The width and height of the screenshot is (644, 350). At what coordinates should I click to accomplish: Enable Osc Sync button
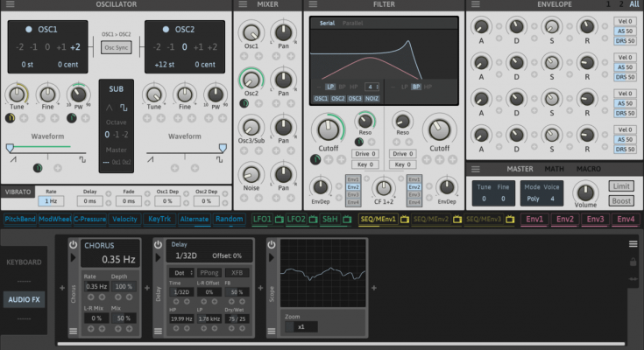click(x=117, y=47)
